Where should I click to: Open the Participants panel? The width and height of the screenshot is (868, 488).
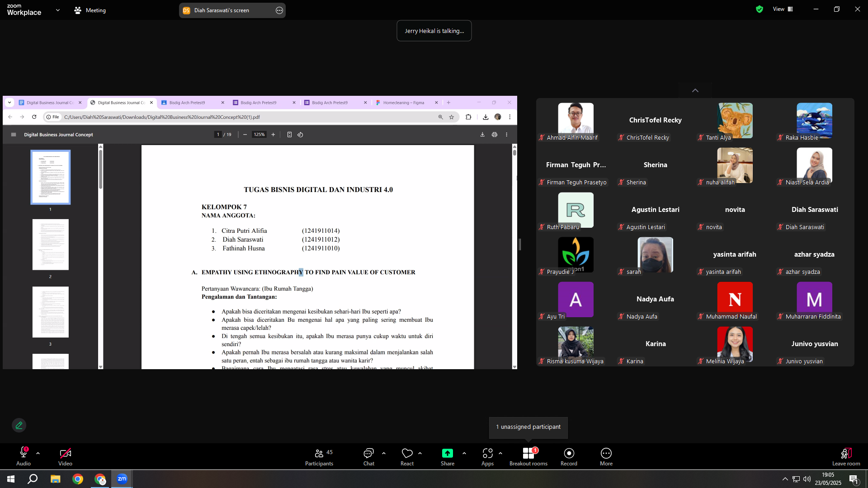319,457
